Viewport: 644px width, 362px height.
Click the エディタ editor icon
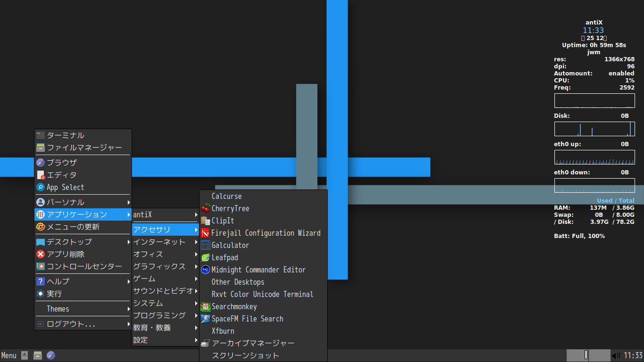[41, 175]
